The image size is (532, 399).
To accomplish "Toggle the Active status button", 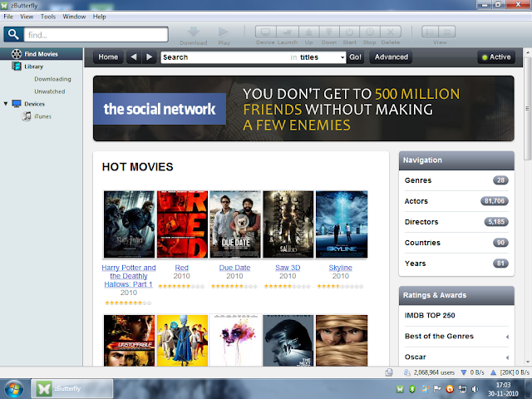I will [496, 57].
